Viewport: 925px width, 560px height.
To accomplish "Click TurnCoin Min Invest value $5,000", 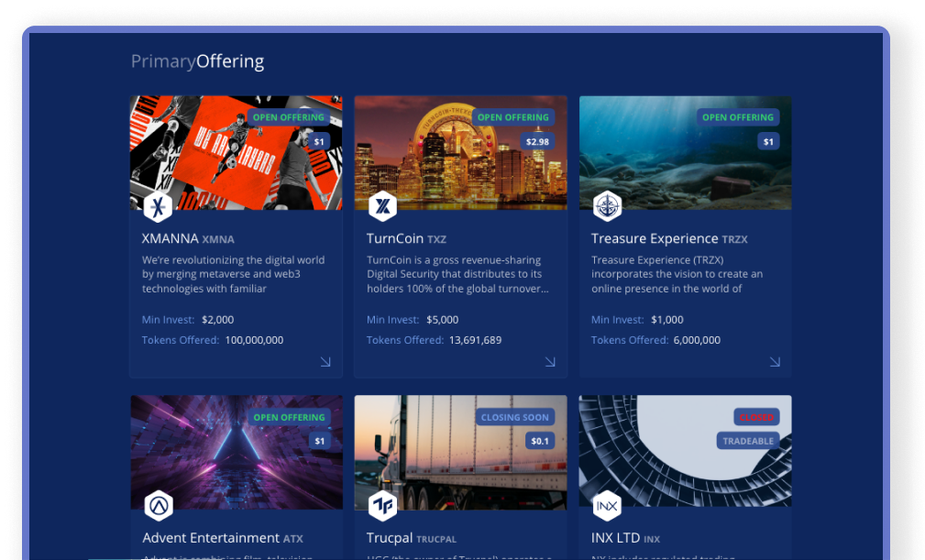I will [443, 320].
